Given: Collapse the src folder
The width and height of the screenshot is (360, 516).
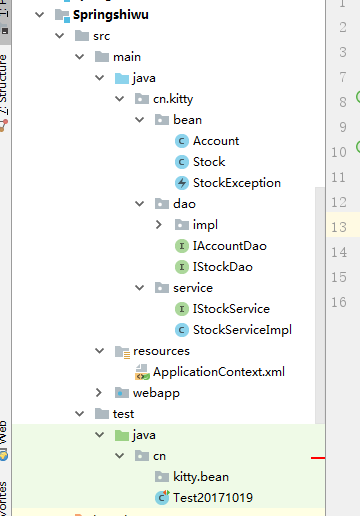Looking at the screenshot, I should (60, 36).
